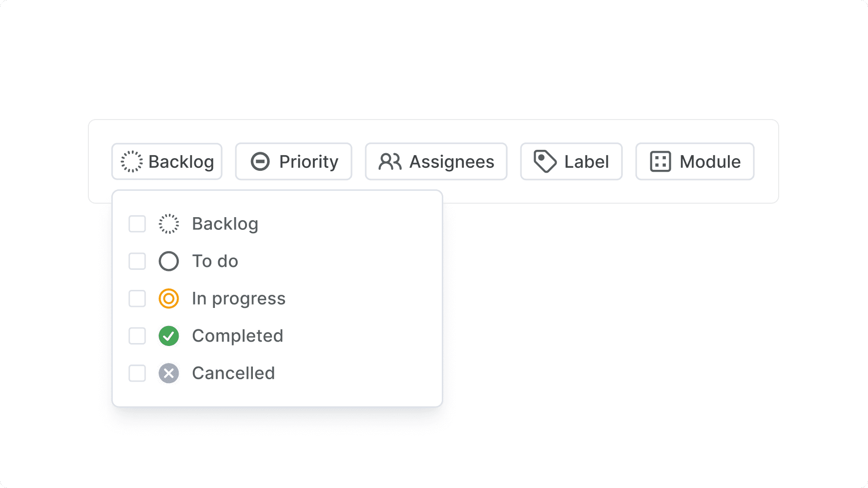The height and width of the screenshot is (488, 868).
Task: Click the Label filter button
Action: click(571, 161)
